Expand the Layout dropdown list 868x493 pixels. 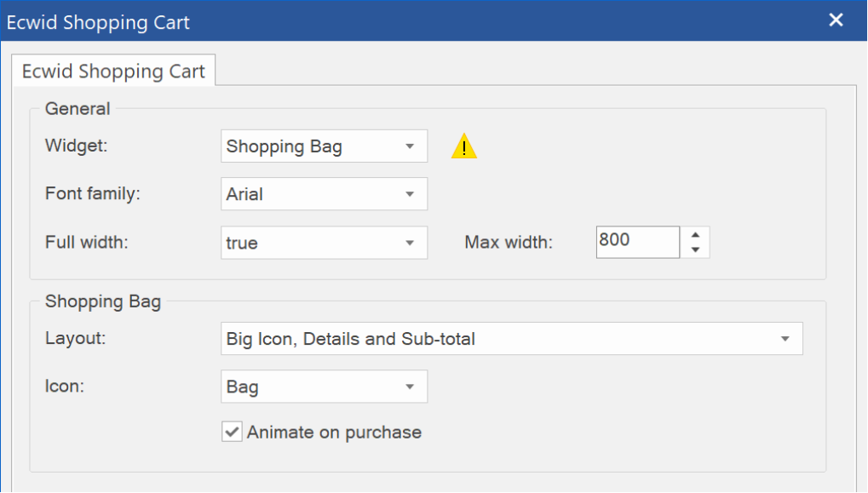click(511, 339)
